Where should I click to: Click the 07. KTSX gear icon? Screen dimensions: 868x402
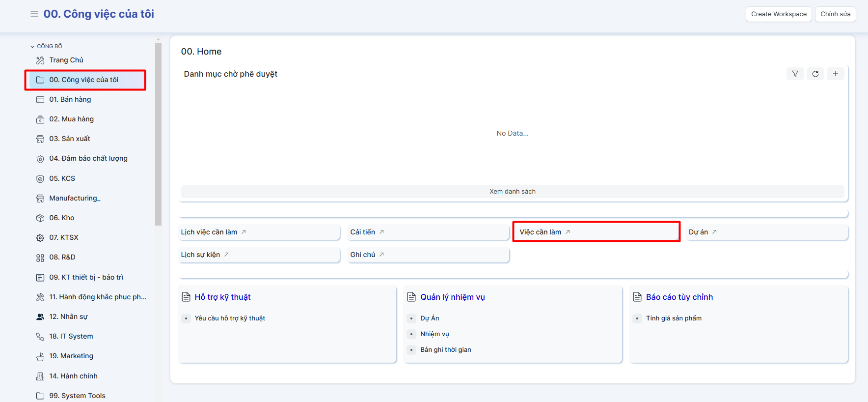(x=40, y=238)
